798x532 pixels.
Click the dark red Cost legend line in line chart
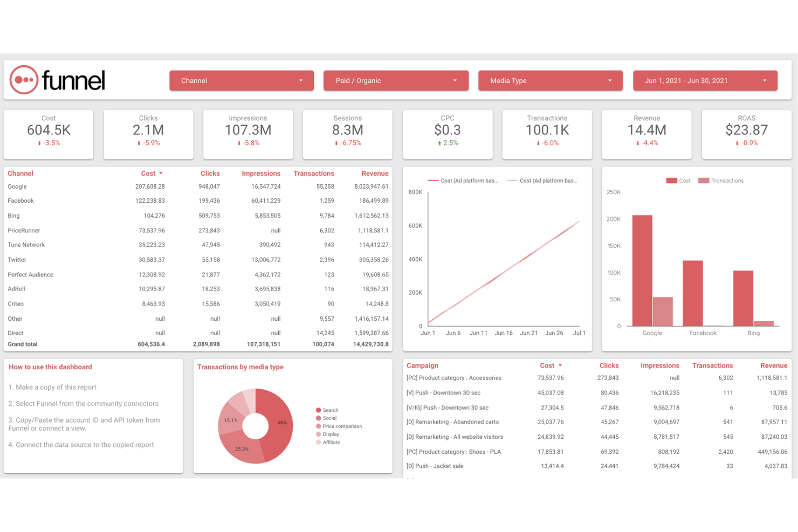[433, 181]
